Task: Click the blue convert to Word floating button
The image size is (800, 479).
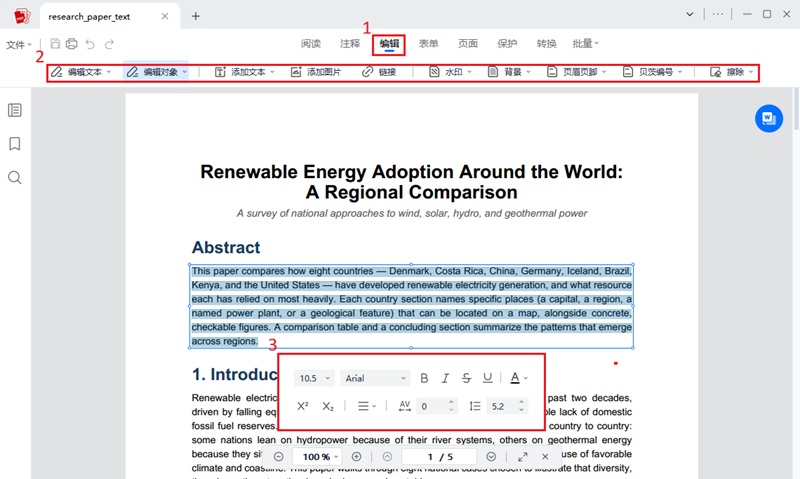Action: (769, 118)
